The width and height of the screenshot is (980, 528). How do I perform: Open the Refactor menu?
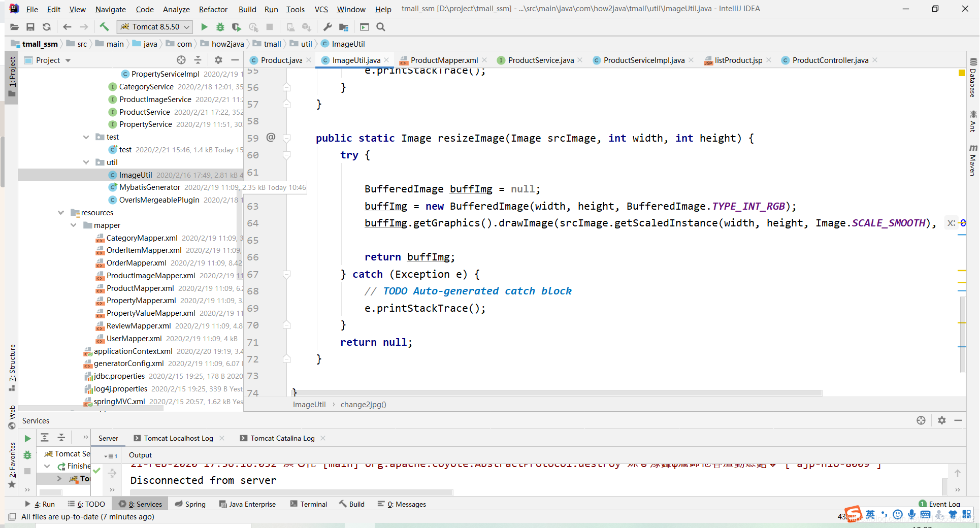213,9
